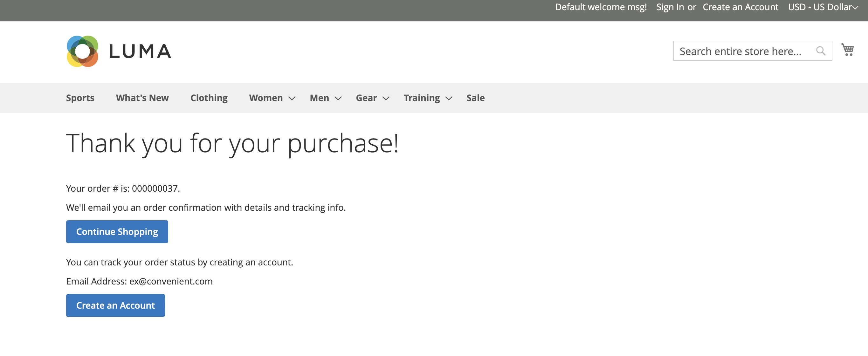Open the shopping cart icon
The height and width of the screenshot is (356, 868).
click(x=847, y=50)
